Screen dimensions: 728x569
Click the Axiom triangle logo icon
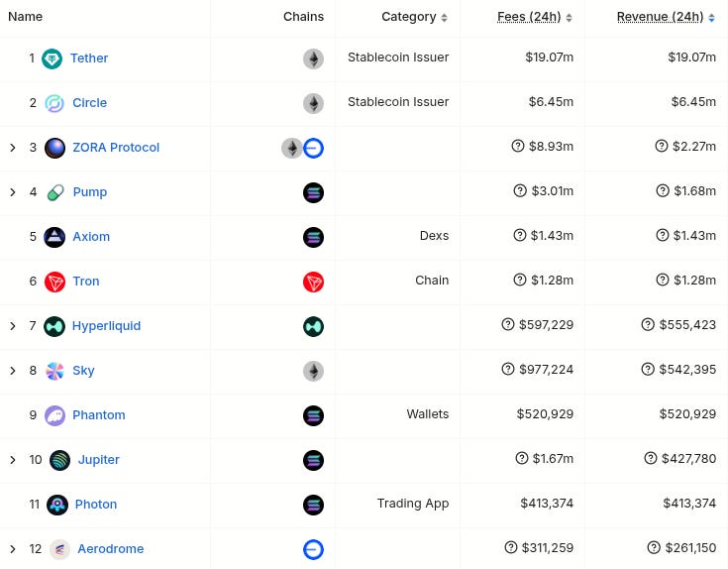[54, 237]
